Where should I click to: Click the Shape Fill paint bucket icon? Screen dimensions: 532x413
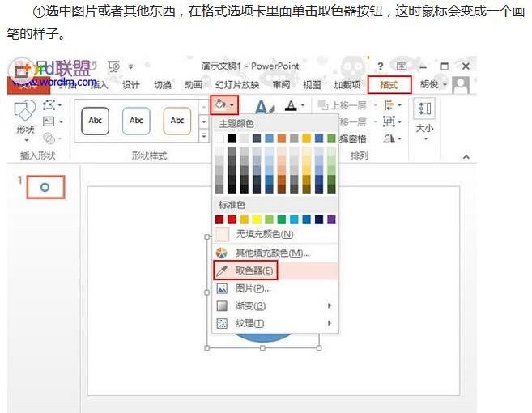click(220, 104)
